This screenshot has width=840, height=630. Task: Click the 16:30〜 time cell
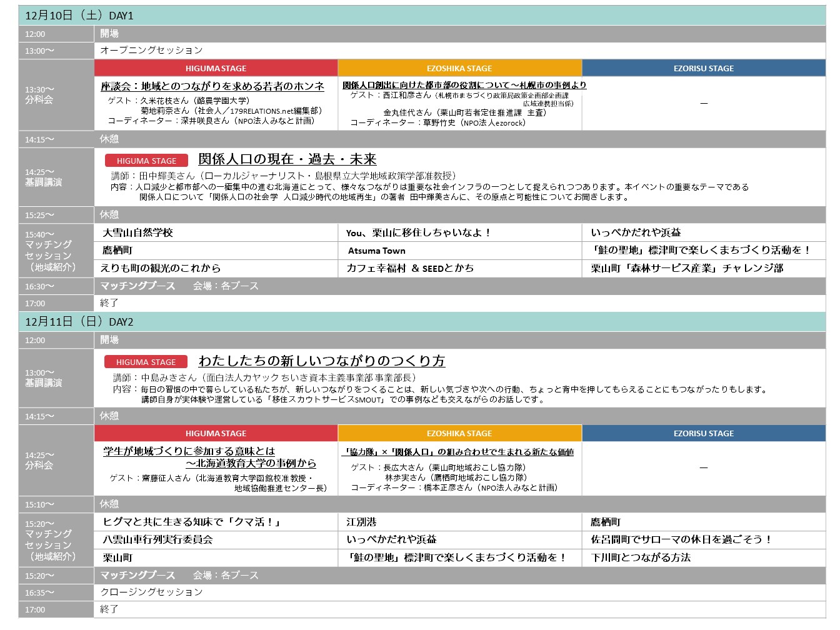click(x=56, y=286)
